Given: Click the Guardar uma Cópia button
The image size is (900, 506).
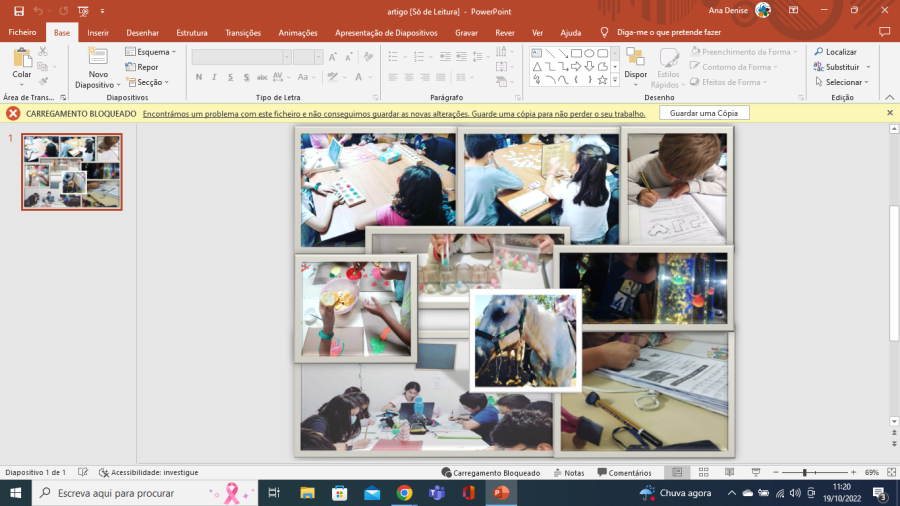Looking at the screenshot, I should tap(704, 113).
